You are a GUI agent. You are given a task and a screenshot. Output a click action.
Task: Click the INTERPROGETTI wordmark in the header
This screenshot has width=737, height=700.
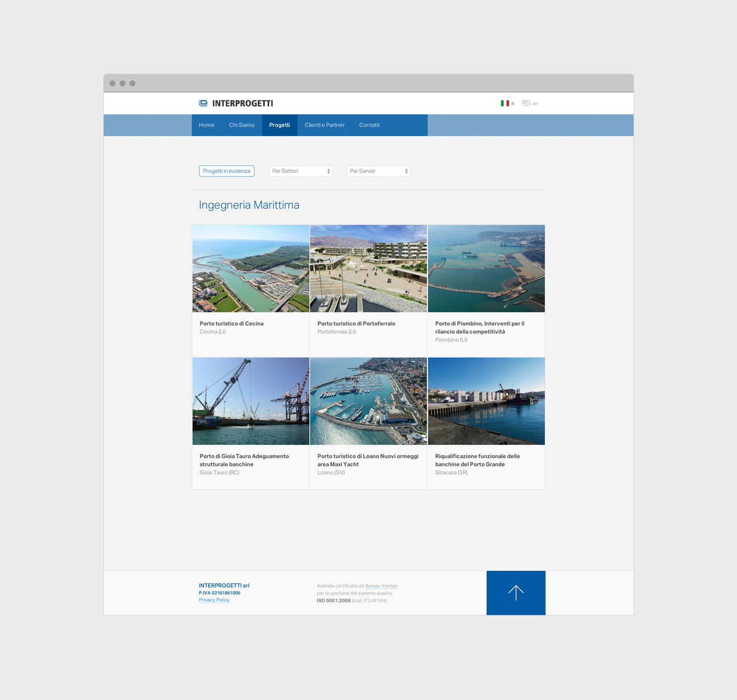pos(243,104)
